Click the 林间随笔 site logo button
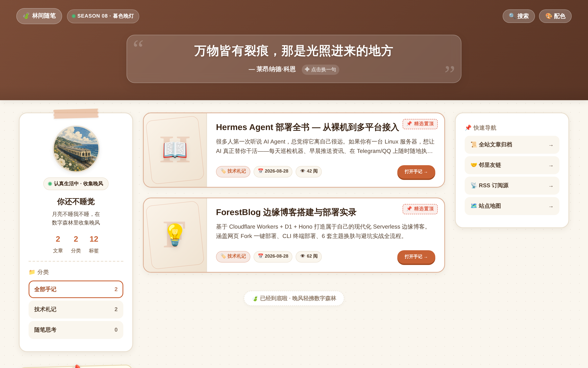The image size is (588, 368). point(39,16)
